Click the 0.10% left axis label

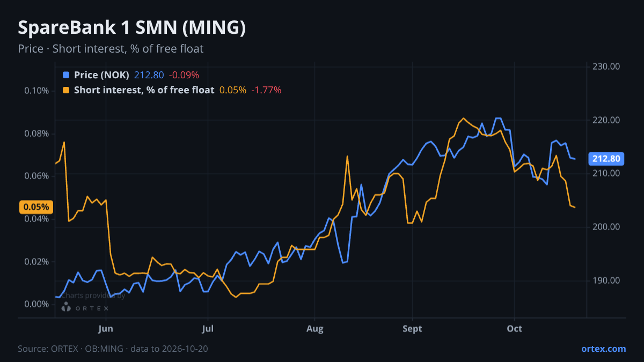point(36,90)
